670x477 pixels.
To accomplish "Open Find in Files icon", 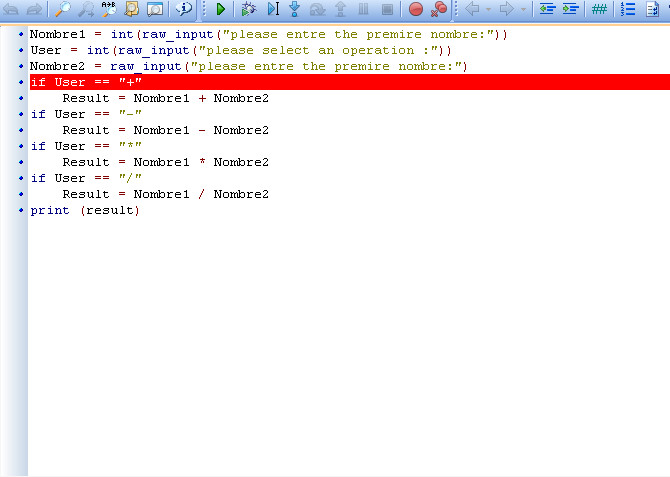I will tap(132, 9).
